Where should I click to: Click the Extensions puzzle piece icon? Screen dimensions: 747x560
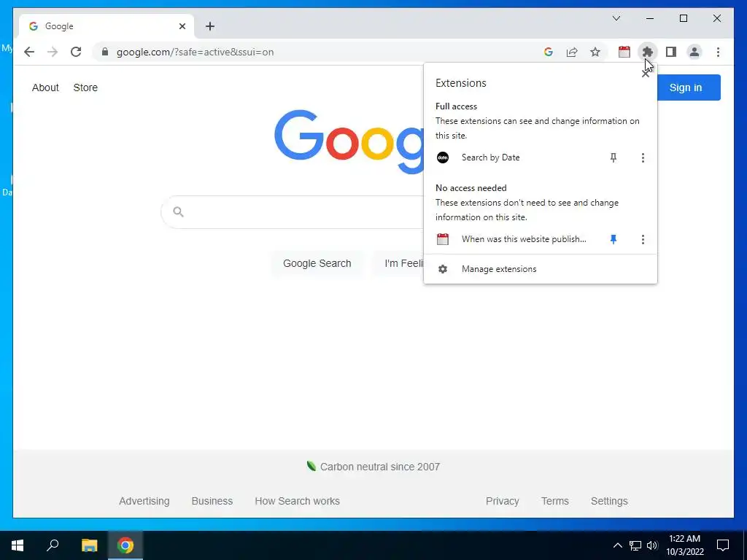648,52
